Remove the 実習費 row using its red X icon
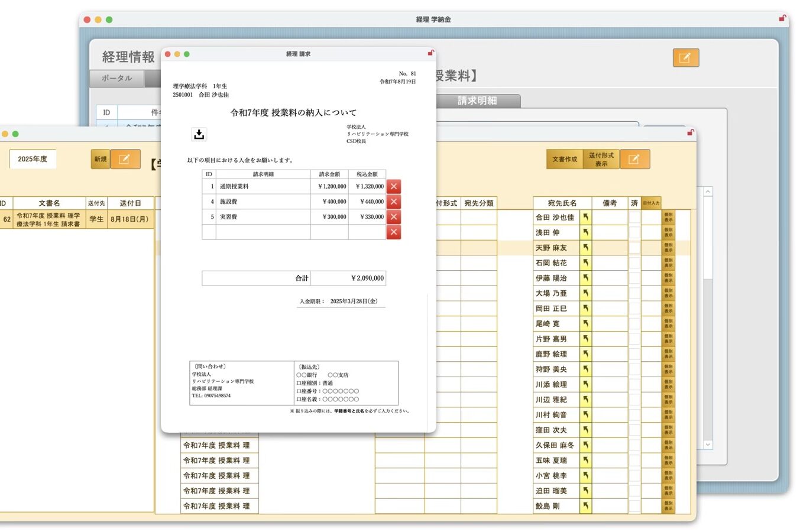Screen dimensions: 800x532 pyautogui.click(x=393, y=216)
